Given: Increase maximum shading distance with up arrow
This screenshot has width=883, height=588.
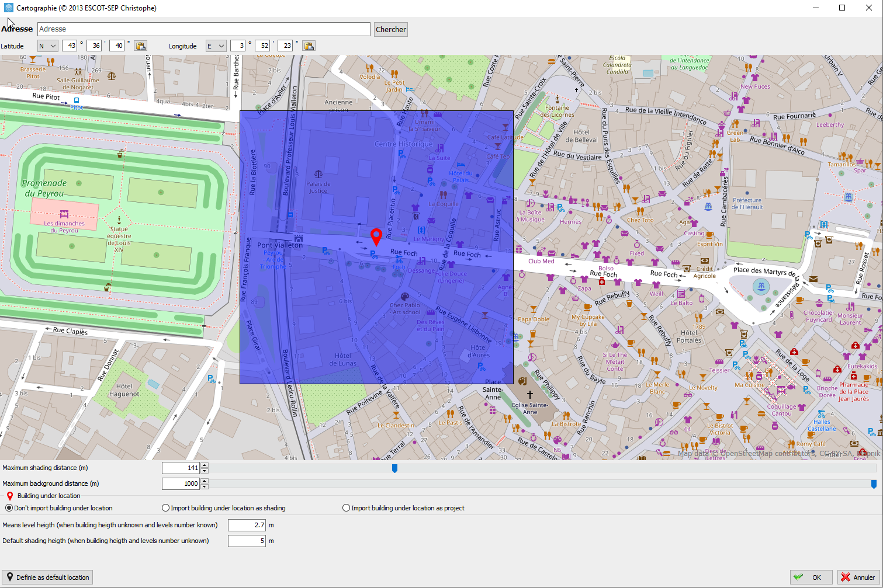Looking at the screenshot, I should point(205,465).
